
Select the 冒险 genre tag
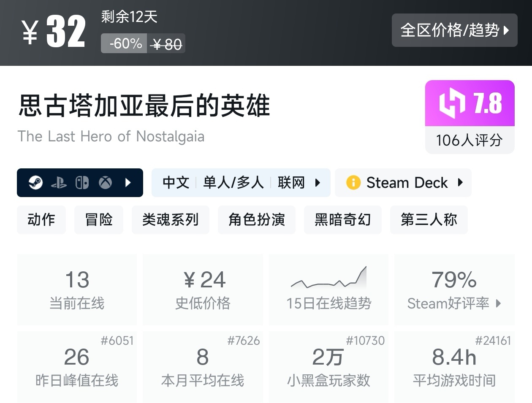point(99,219)
